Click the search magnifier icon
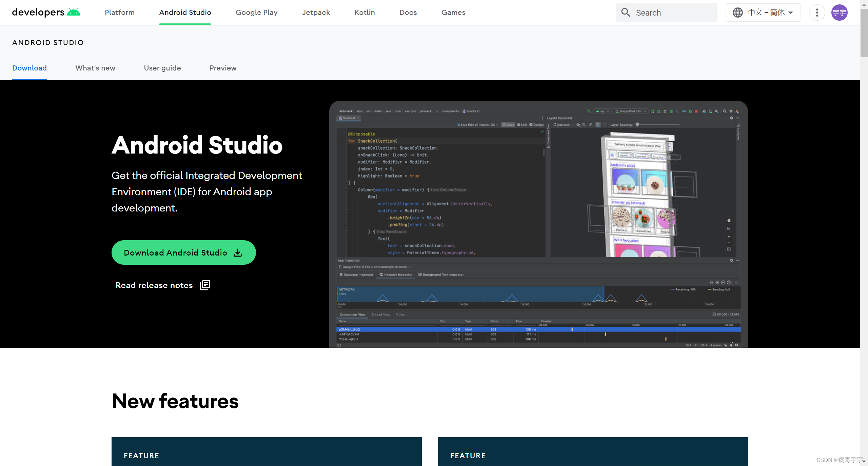868x466 pixels. tap(626, 13)
